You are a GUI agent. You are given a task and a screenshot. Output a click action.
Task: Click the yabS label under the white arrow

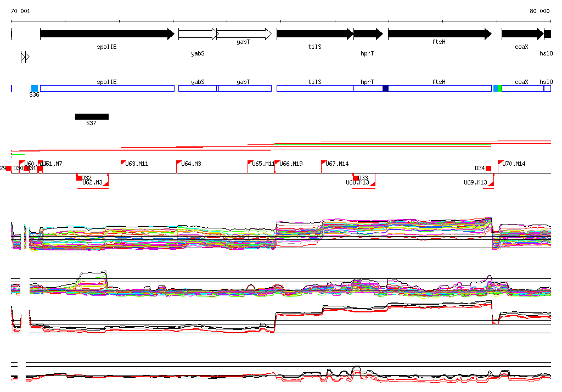(198, 53)
